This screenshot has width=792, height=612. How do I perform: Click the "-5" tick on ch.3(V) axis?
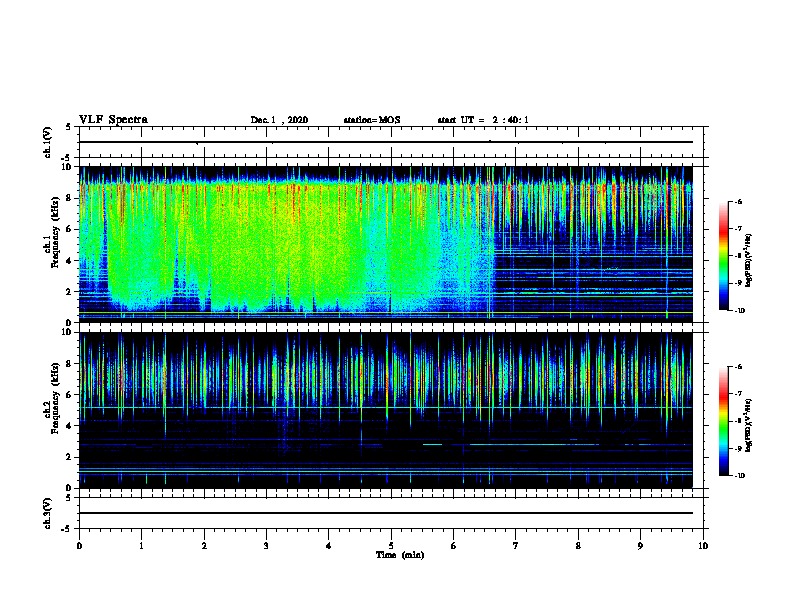(x=67, y=529)
